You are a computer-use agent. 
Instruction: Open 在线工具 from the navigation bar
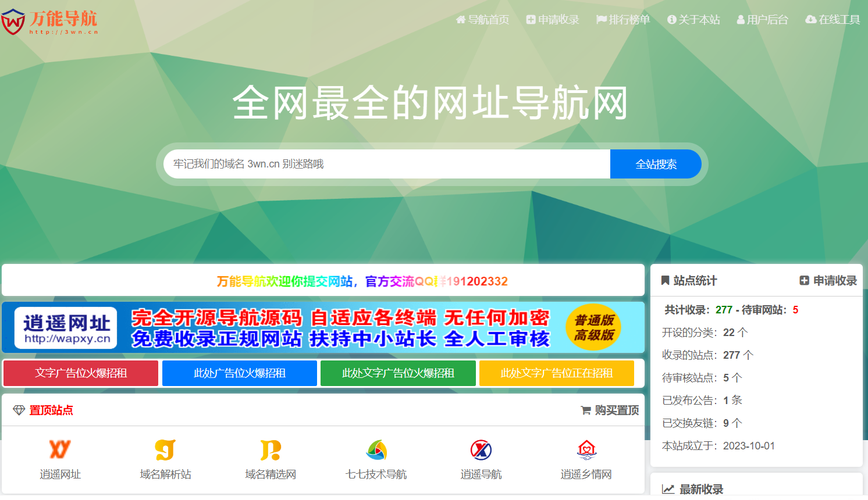tap(832, 19)
